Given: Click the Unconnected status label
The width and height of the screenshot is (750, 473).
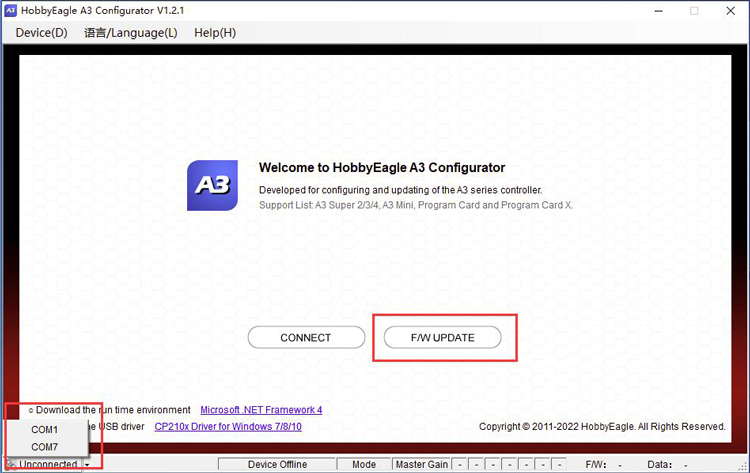Looking at the screenshot, I should coord(48,465).
